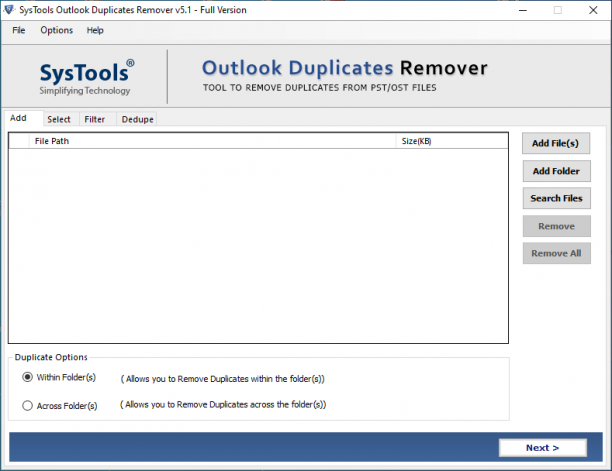Click the 'Duplicate Options' group label
The height and width of the screenshot is (471, 612).
(51, 357)
